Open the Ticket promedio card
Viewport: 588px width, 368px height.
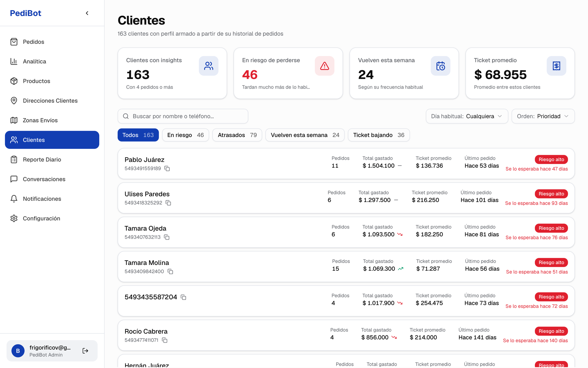tap(520, 73)
